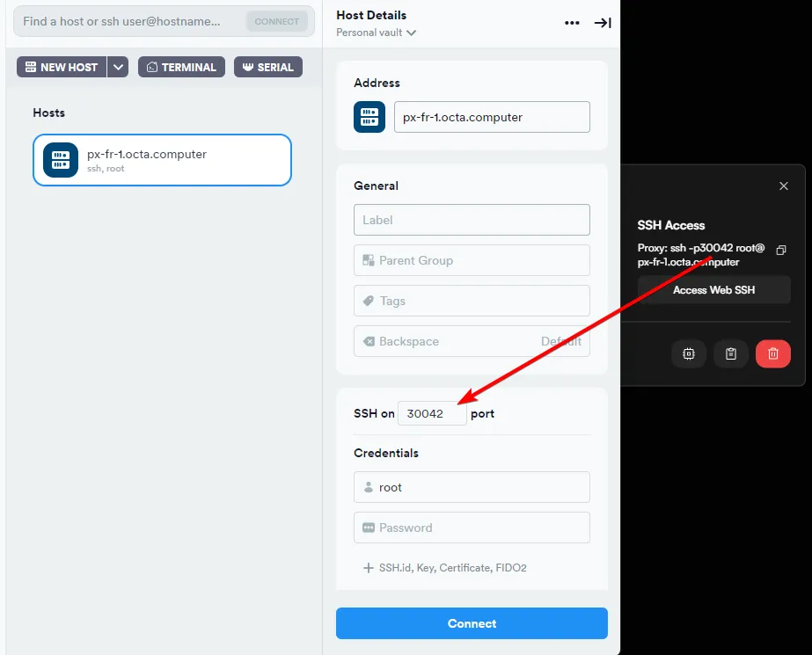Click the 'General' section label
The height and width of the screenshot is (655, 812).
[376, 186]
